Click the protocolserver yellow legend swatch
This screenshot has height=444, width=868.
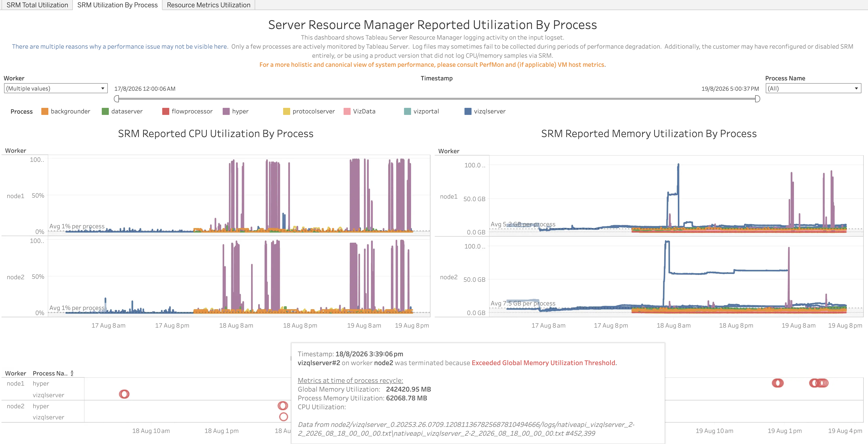(286, 111)
